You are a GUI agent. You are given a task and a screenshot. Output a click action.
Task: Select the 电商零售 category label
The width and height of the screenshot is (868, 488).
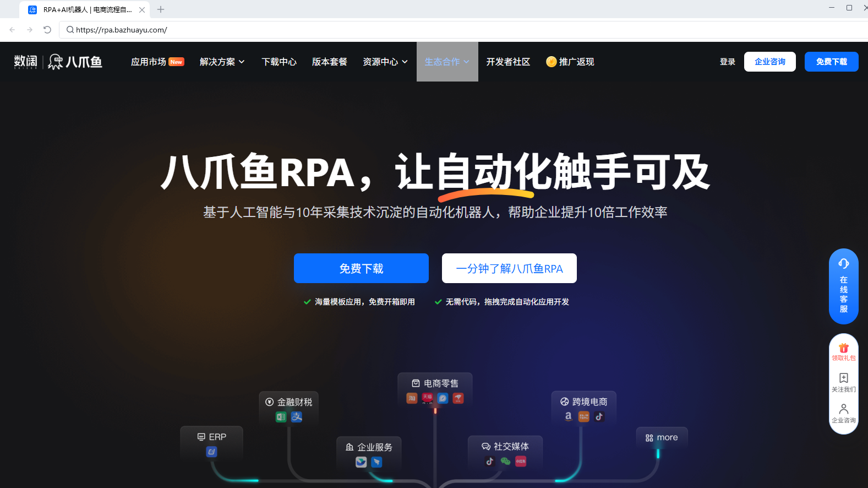(x=441, y=383)
